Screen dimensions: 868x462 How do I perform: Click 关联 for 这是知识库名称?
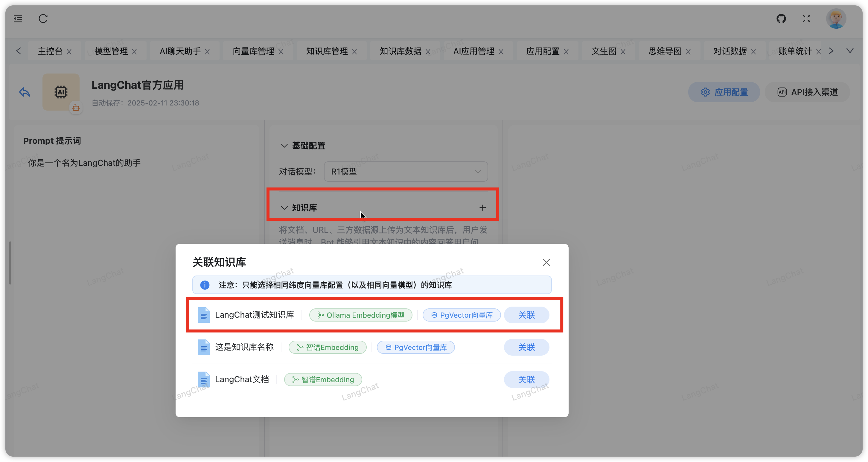pyautogui.click(x=526, y=347)
